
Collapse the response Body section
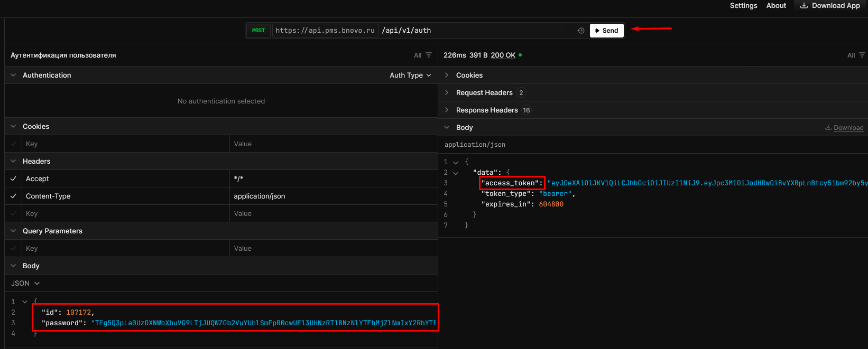447,127
